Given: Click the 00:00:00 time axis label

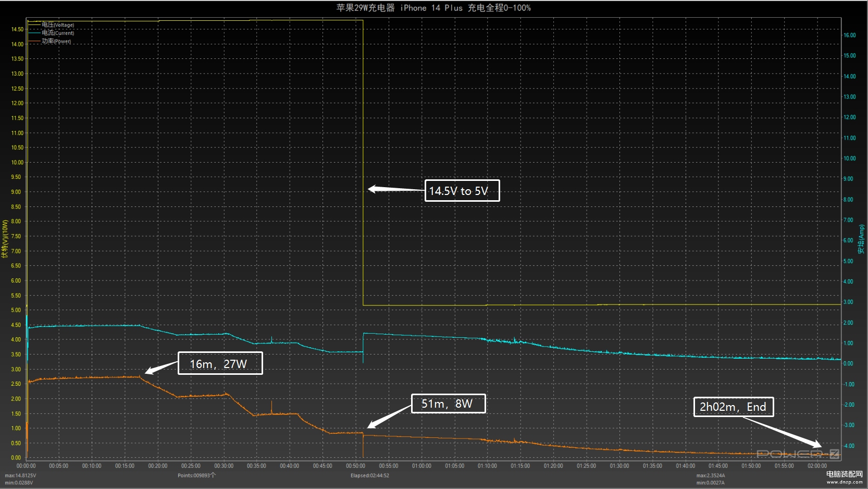Looking at the screenshot, I should tap(26, 466).
